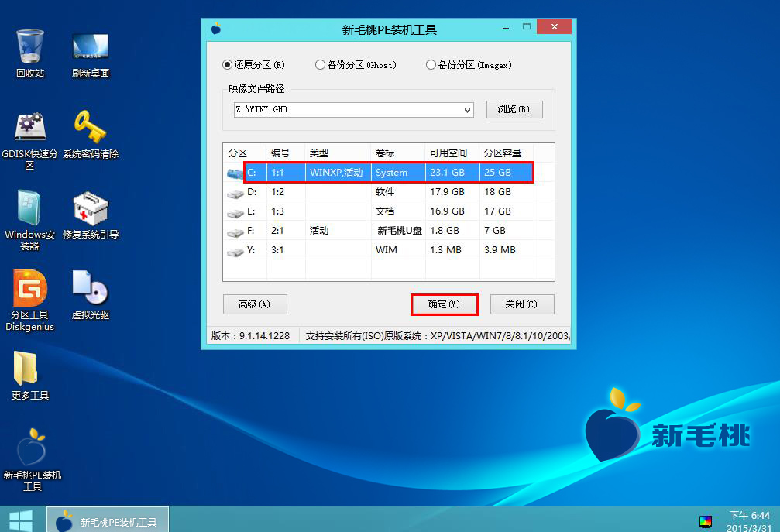Click the 关闭(C) close button
Image resolution: width=780 pixels, height=532 pixels.
click(x=522, y=304)
